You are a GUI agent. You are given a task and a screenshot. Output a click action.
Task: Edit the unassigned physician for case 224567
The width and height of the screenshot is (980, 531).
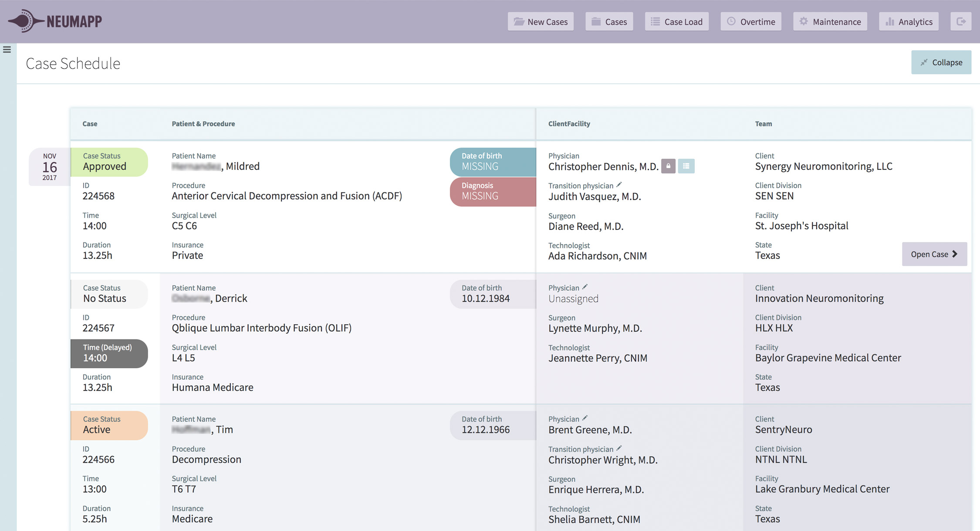tap(585, 286)
